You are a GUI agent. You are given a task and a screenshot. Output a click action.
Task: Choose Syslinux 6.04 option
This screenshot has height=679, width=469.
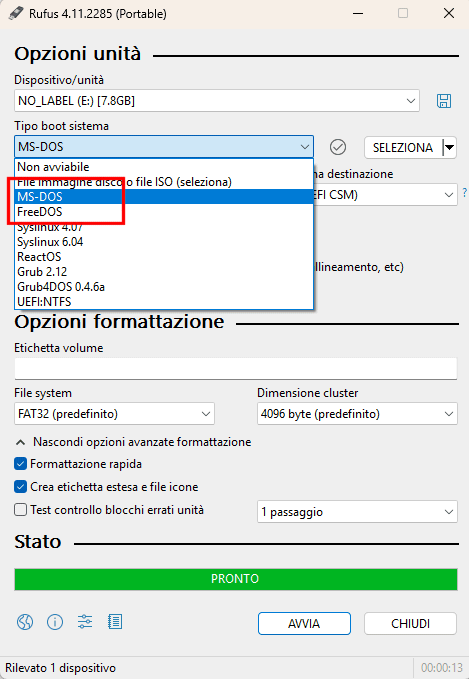tap(164, 242)
